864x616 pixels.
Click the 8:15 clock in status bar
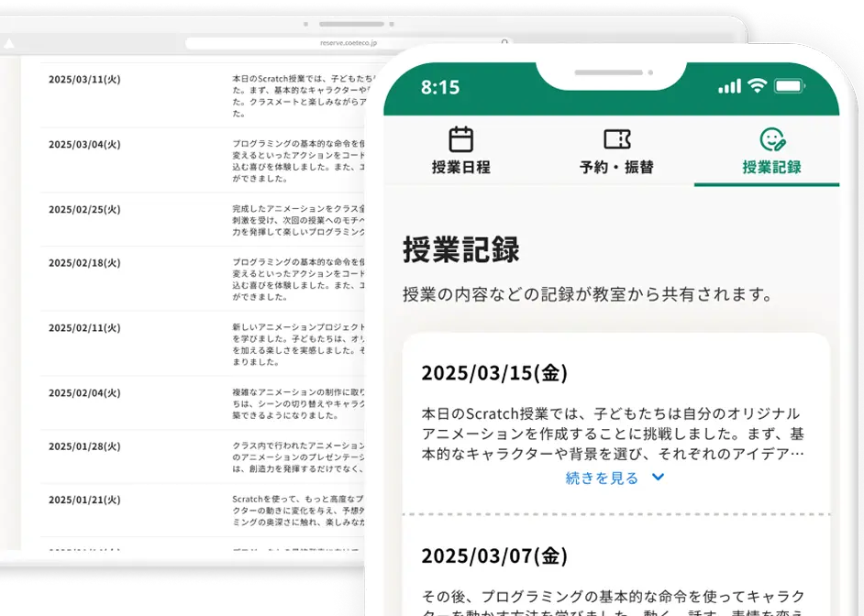439,87
